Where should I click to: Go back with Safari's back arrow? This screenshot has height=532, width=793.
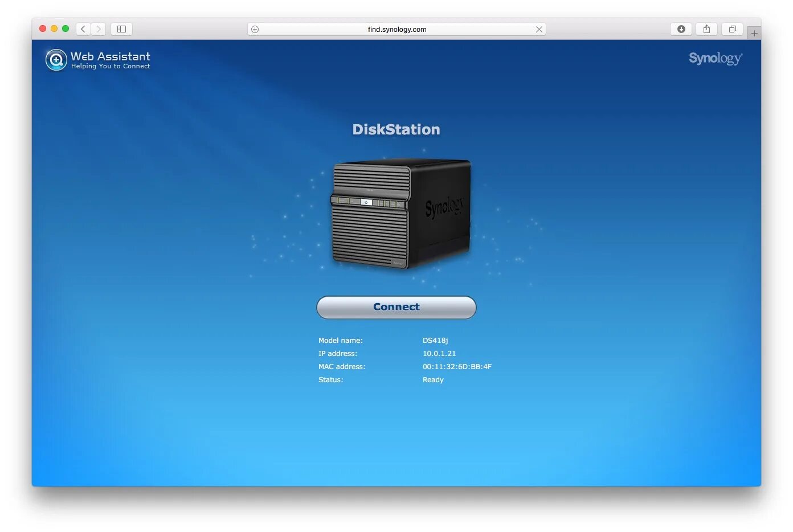[83, 29]
